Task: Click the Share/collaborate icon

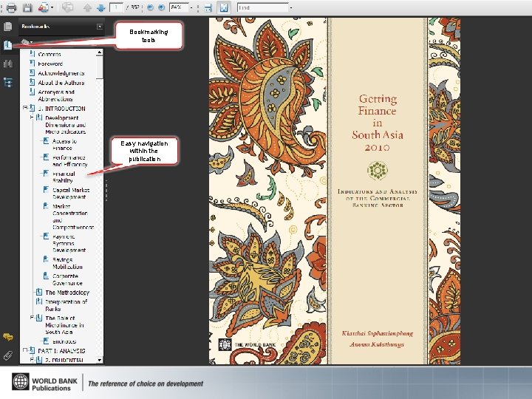Action: coord(43,7)
